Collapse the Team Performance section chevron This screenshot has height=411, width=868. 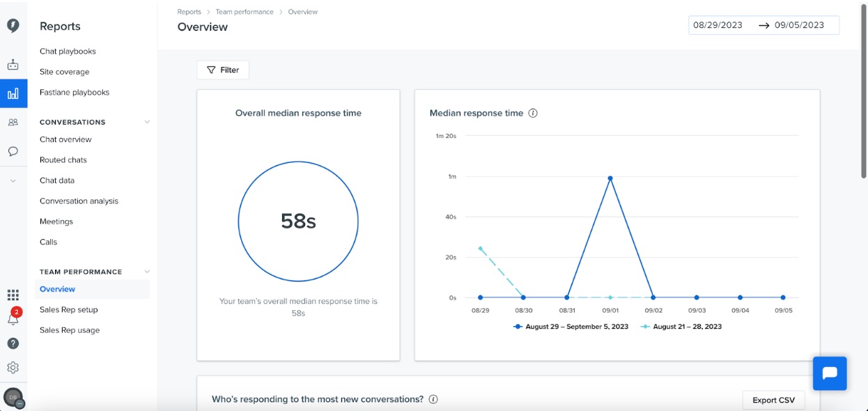pyautogui.click(x=147, y=272)
